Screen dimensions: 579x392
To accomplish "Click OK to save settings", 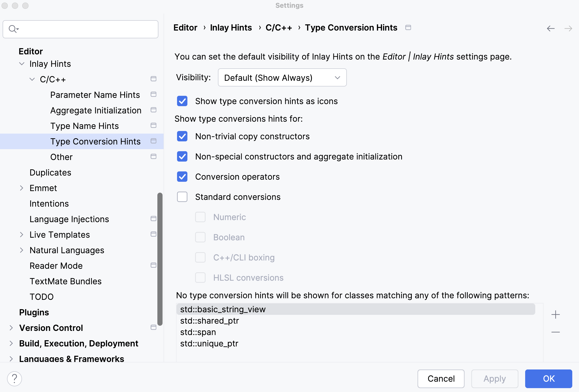I will click(x=548, y=379).
